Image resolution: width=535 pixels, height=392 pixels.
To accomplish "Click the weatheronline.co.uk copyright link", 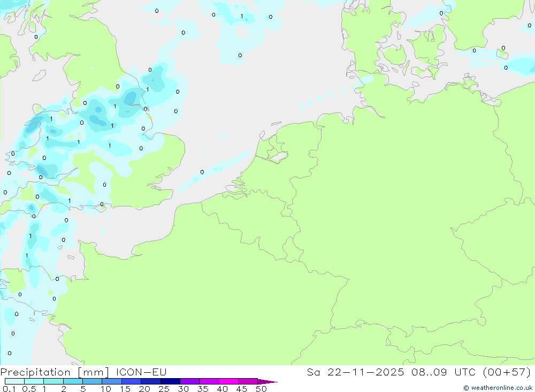I will 498,388.
